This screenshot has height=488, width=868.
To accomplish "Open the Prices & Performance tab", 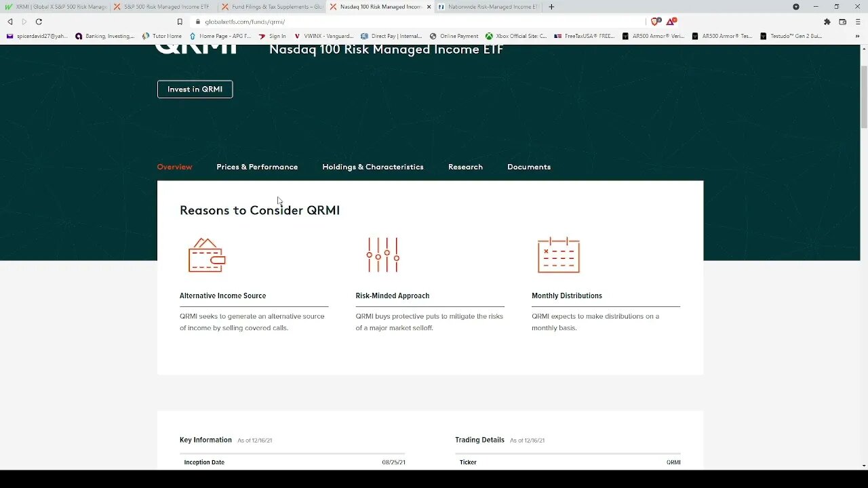I will pyautogui.click(x=257, y=167).
